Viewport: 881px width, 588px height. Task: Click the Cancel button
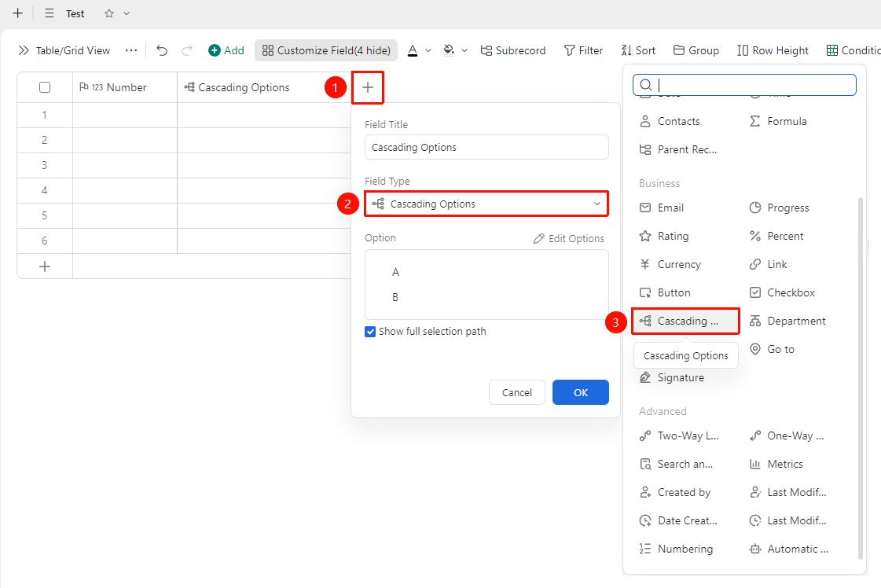click(x=517, y=392)
